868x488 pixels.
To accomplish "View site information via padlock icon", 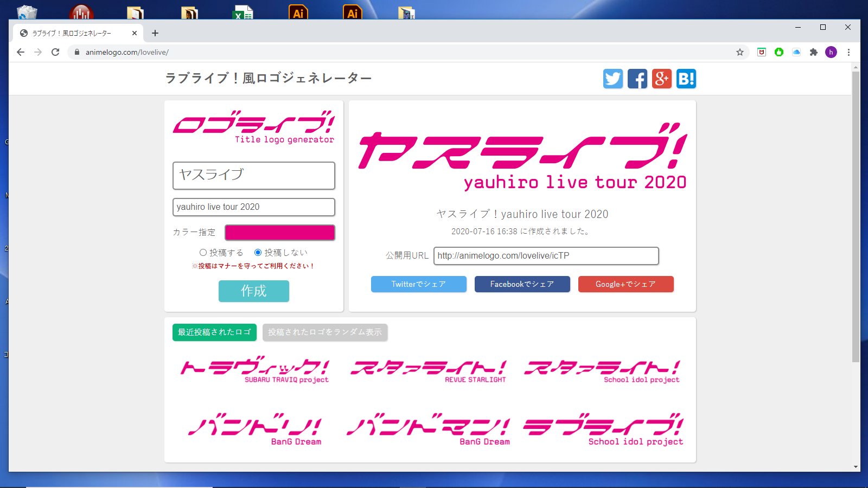I will point(76,52).
